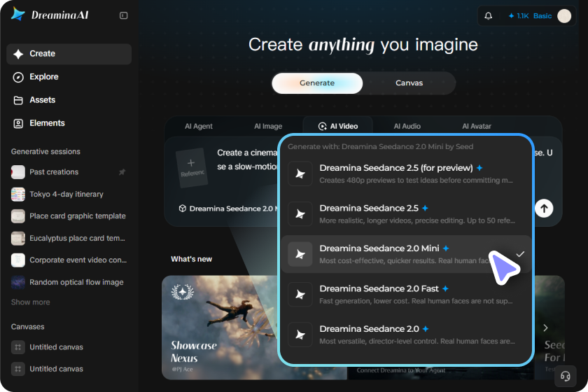Viewport: 588px width, 392px height.
Task: Open Eucalyptus place card session
Action: 69,238
